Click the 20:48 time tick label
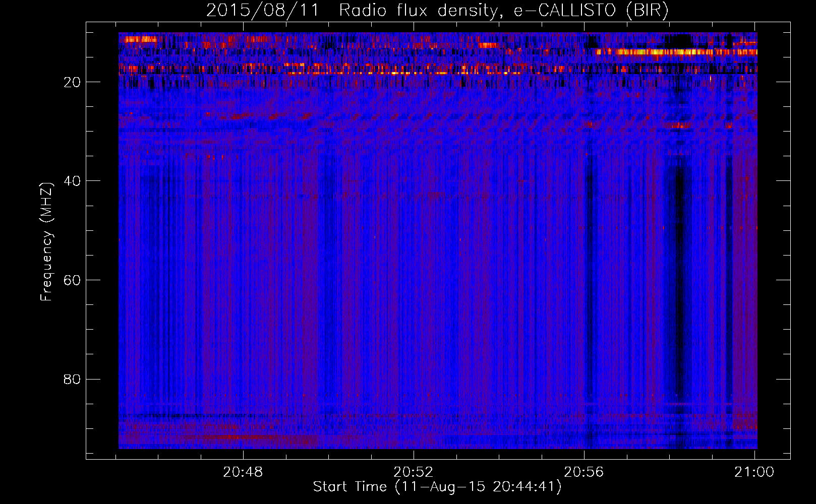This screenshot has height=504, width=816. pyautogui.click(x=243, y=472)
